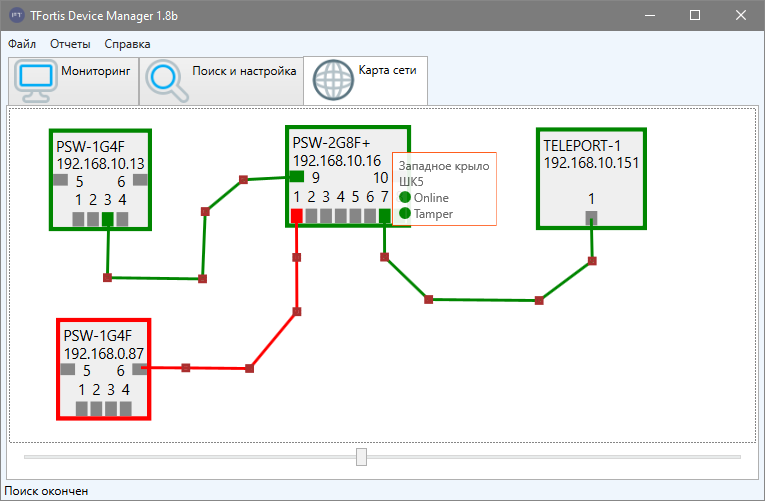Click the Поиск окончен status bar text

pyautogui.click(x=46, y=491)
